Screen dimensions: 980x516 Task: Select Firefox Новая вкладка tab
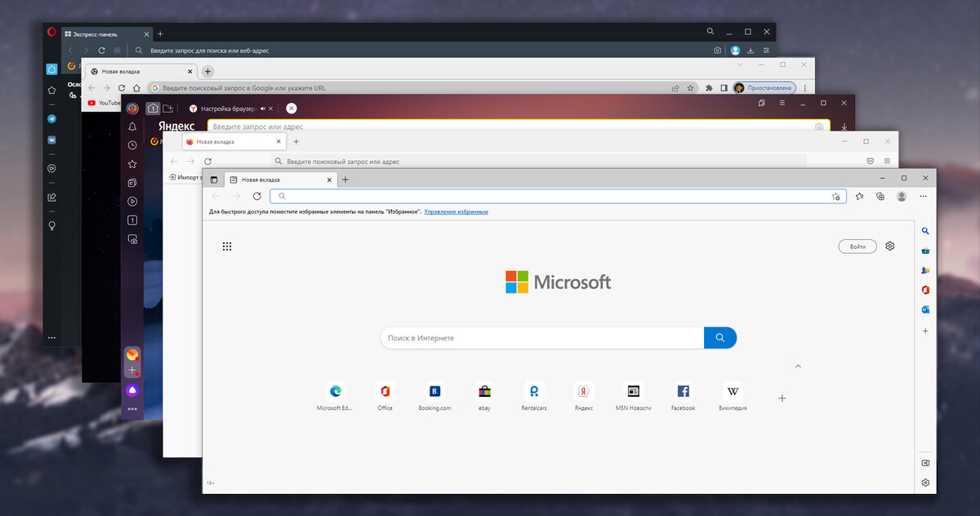click(234, 141)
